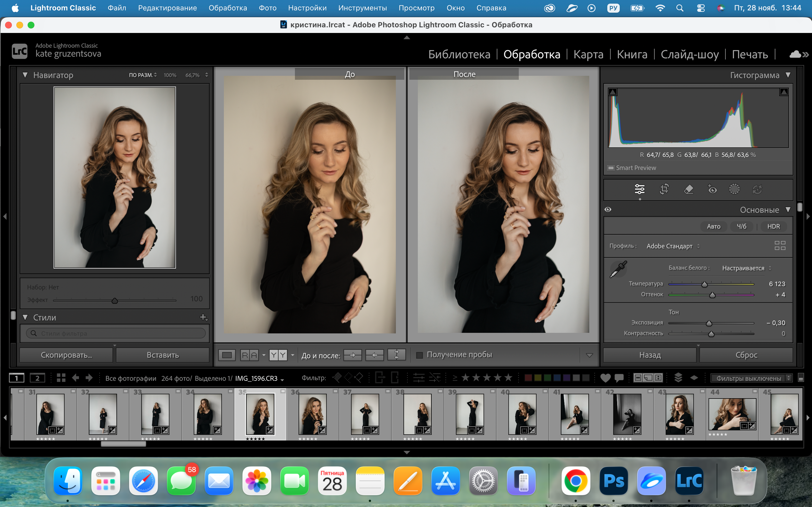
Task: Open the Фильтры выключены filter dropdown
Action: (751, 378)
